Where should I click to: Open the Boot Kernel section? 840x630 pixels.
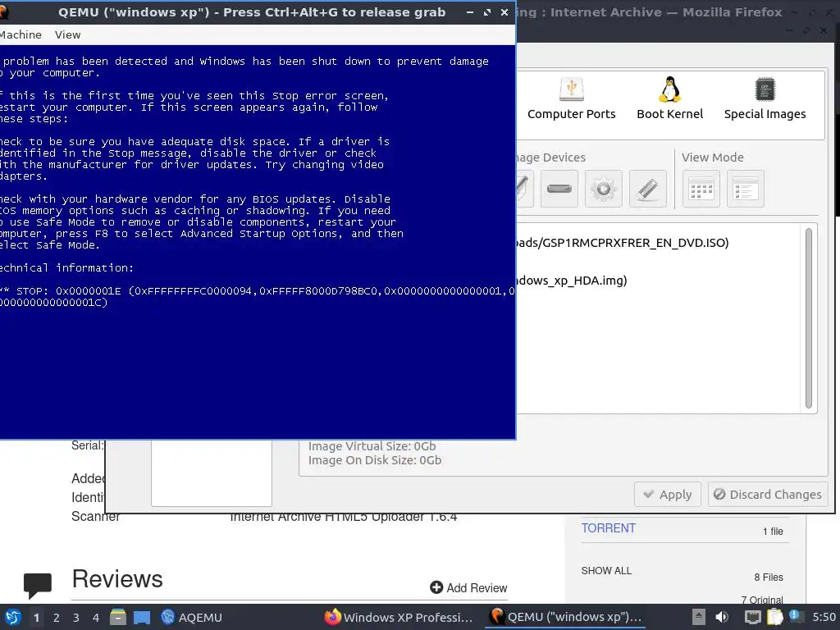(x=669, y=99)
